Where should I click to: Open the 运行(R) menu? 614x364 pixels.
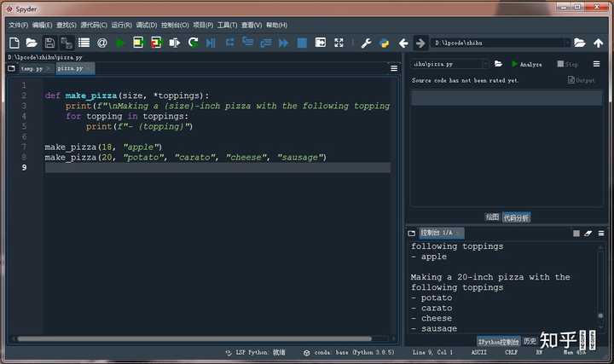click(x=121, y=25)
